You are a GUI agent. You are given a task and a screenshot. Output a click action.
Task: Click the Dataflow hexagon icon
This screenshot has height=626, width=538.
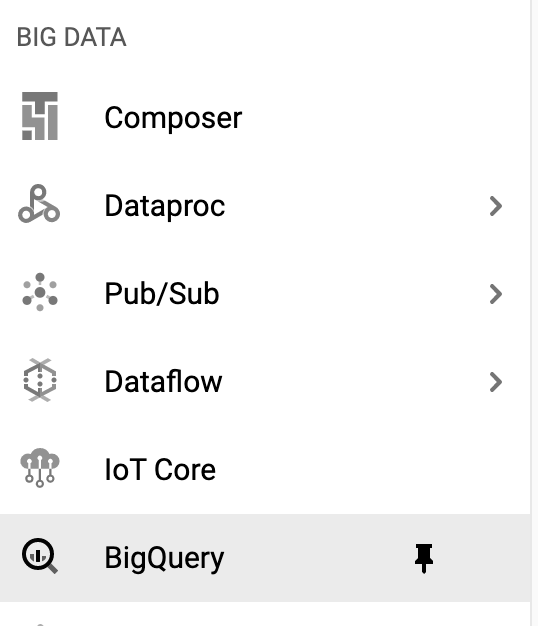click(40, 380)
